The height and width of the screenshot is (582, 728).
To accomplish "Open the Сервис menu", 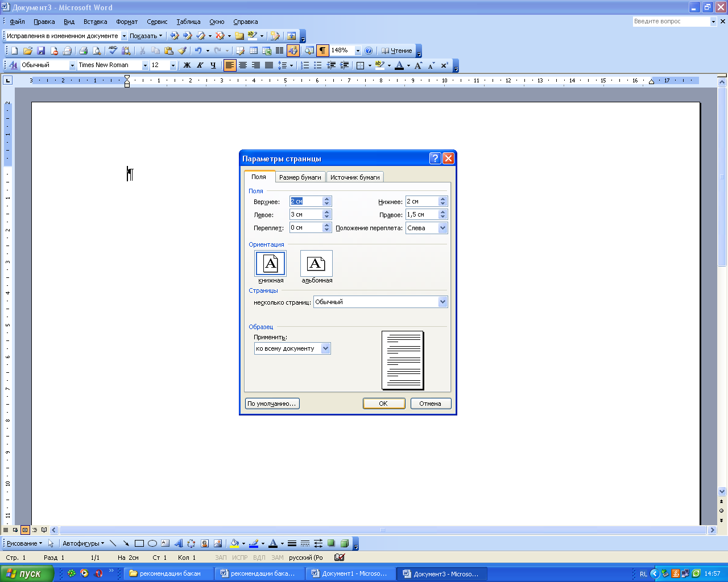I will [x=157, y=22].
